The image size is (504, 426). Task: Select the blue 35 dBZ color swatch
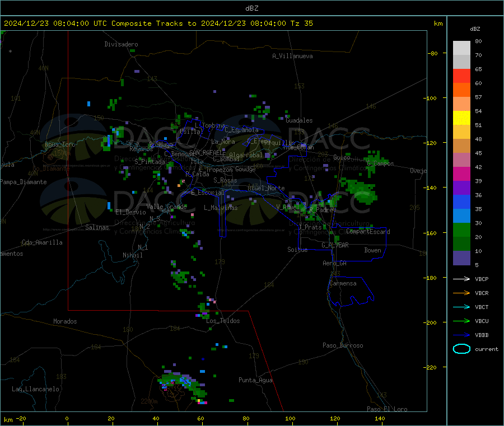click(461, 202)
